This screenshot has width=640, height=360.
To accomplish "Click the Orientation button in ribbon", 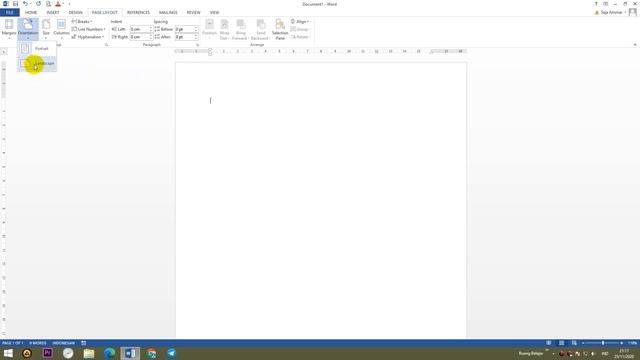I will 28,29.
